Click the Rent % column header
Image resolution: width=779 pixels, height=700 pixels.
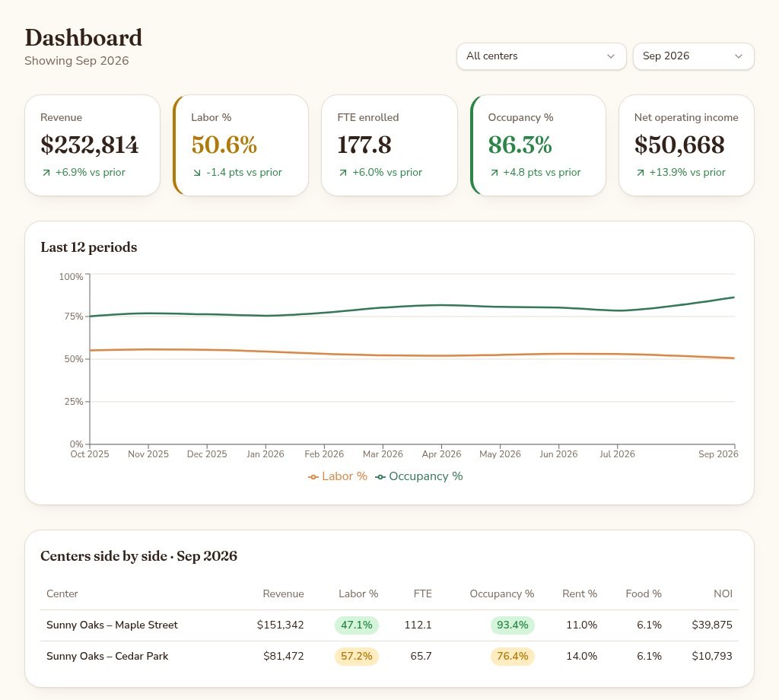[579, 593]
